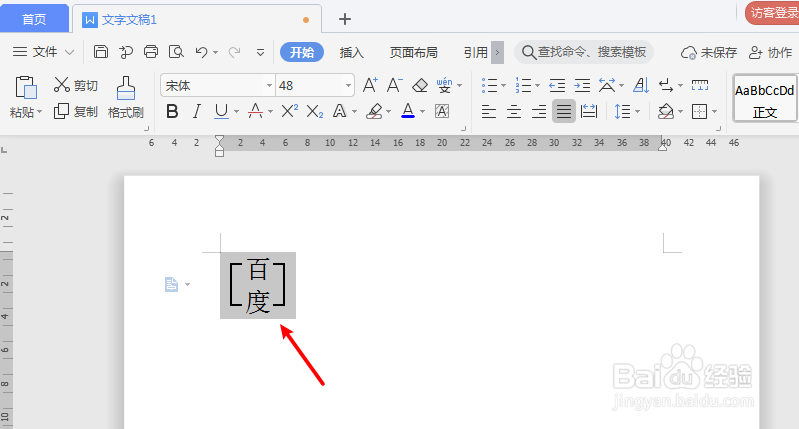
Task: Increase font size with A+ icon
Action: (x=370, y=85)
